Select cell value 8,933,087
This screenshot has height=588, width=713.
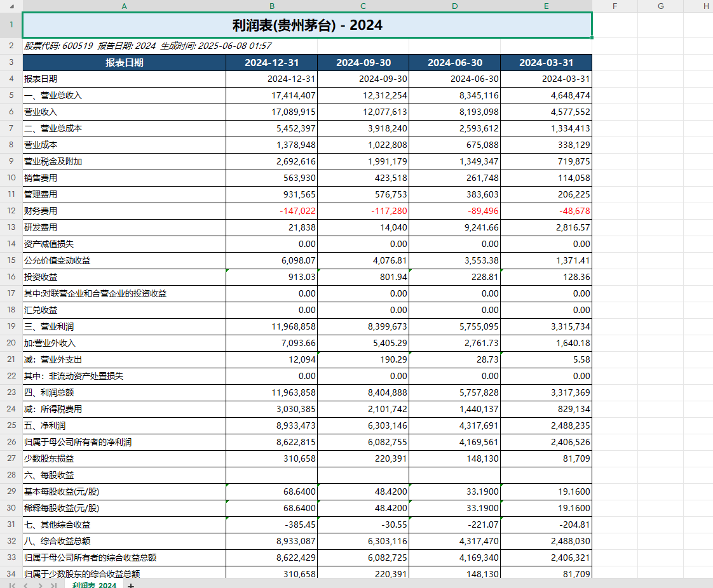(272, 541)
